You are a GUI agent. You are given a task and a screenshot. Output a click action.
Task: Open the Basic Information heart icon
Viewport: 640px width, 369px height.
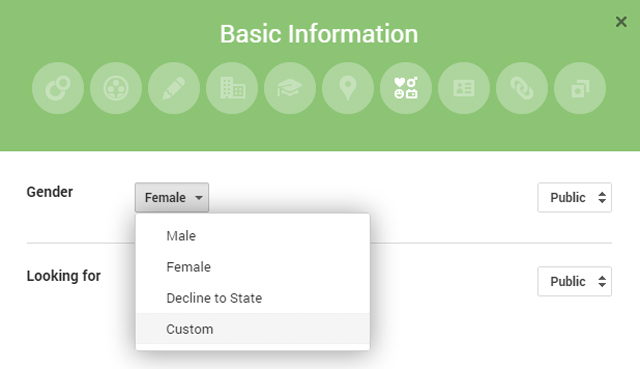406,88
